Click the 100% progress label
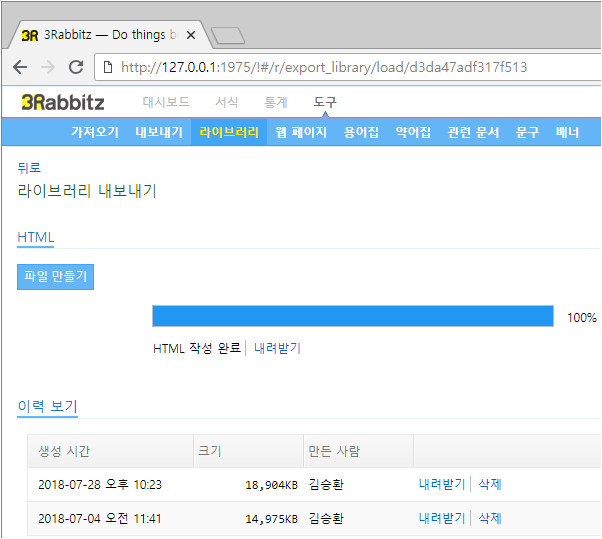The width and height of the screenshot is (602, 539). (x=582, y=317)
